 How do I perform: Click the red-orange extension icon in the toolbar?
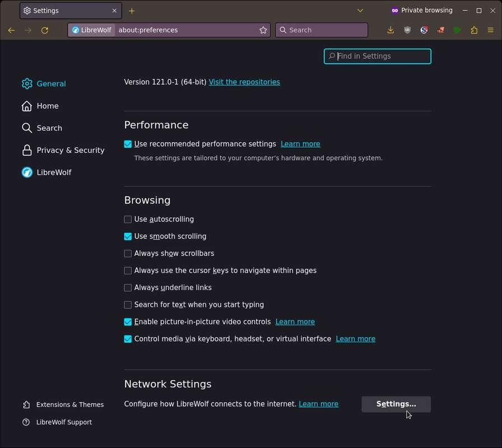pos(441,30)
